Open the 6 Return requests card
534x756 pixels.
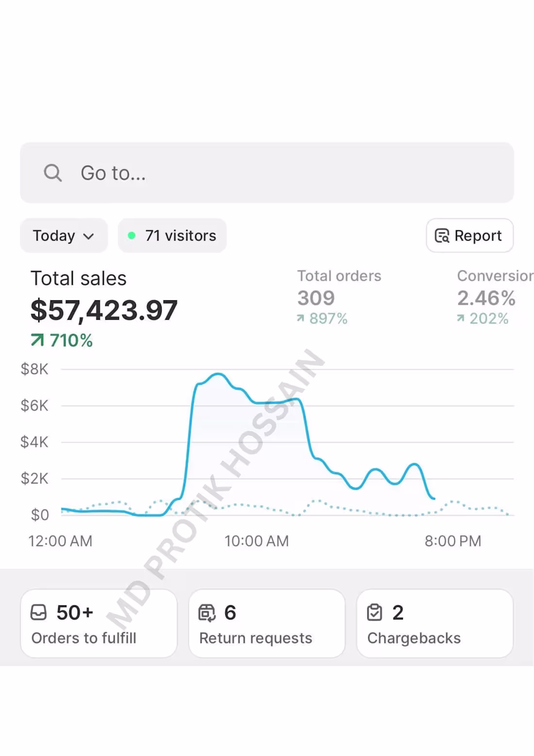click(267, 623)
